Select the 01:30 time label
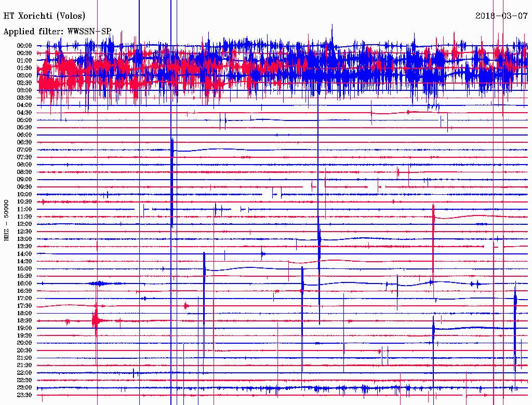The height and width of the screenshot is (405, 532). [x=24, y=68]
